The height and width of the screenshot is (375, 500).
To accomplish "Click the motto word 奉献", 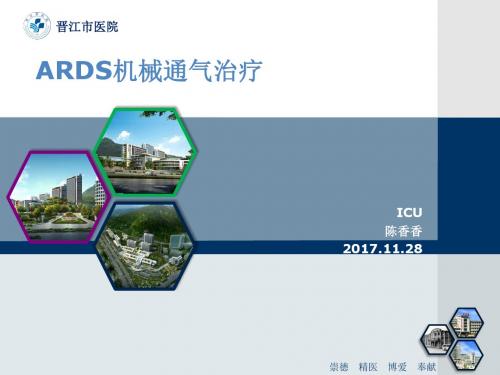I will [x=427, y=367].
